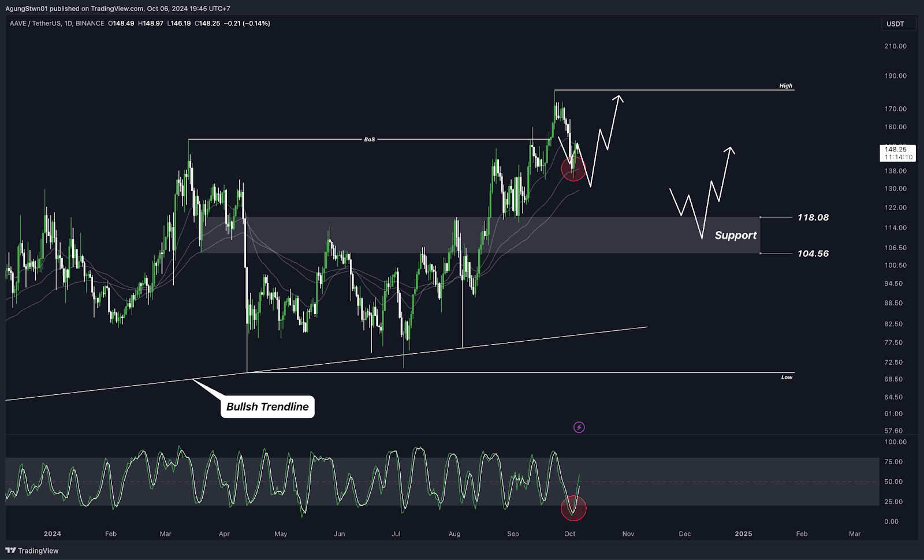924x560 pixels.
Task: Click the change value −0.21 (−0.14%)
Action: pos(247,24)
